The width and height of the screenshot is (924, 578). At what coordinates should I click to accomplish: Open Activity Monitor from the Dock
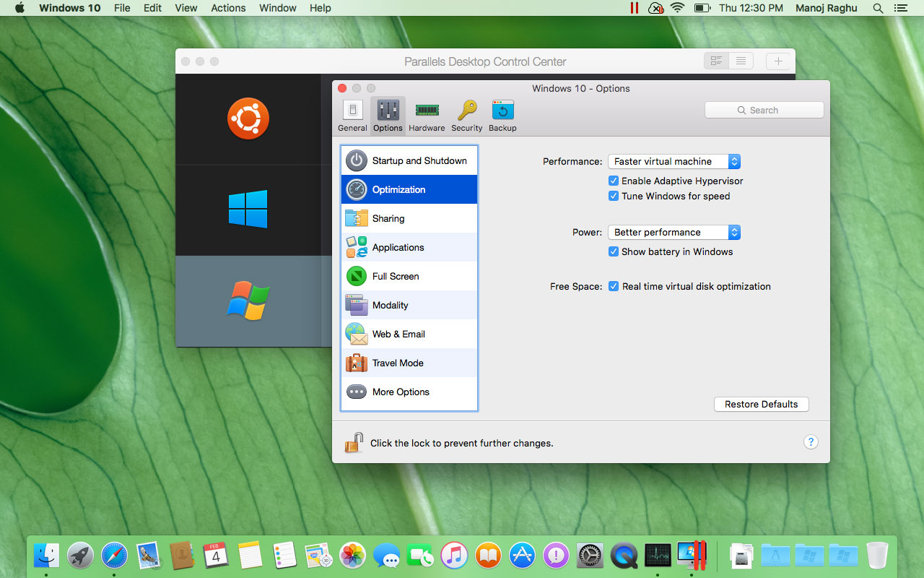[x=658, y=555]
